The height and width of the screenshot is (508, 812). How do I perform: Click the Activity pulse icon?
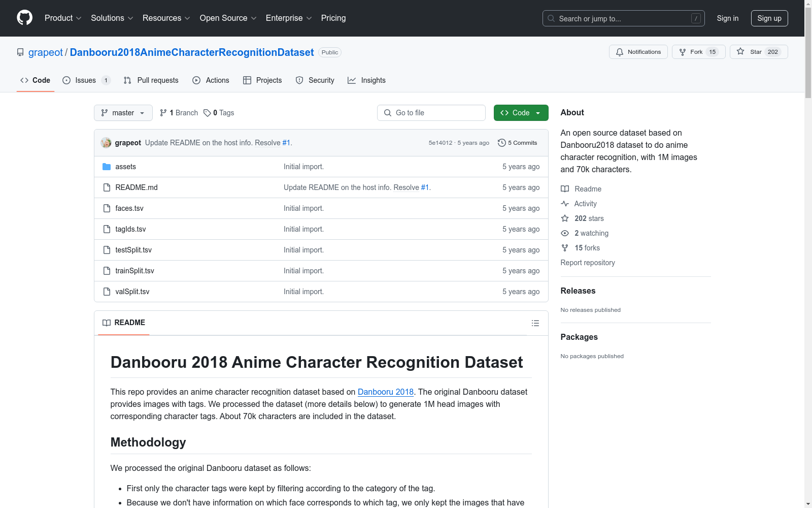click(x=565, y=204)
